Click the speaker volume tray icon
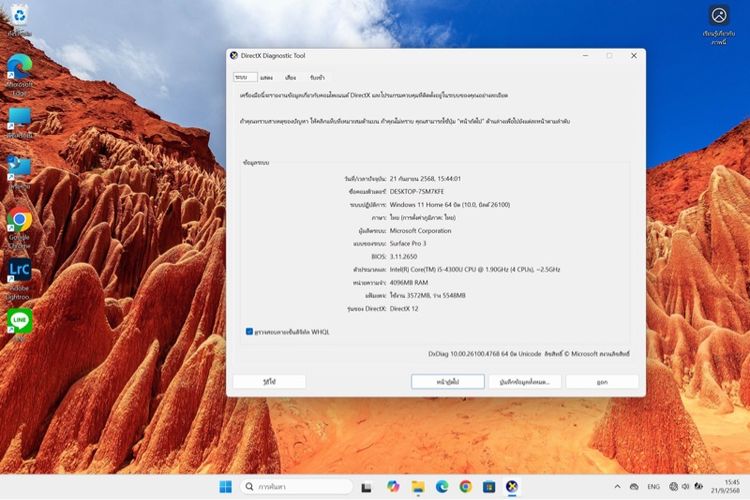This screenshot has height=500, width=750. (685, 487)
